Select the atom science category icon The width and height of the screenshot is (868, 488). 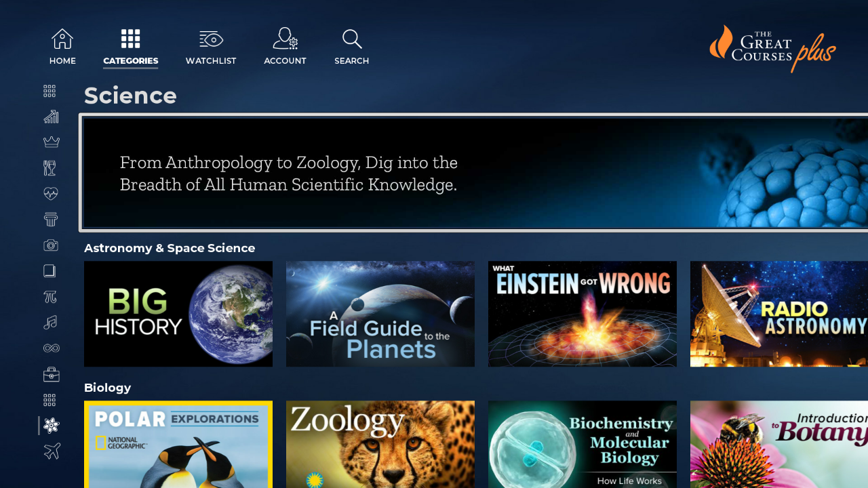click(x=52, y=425)
